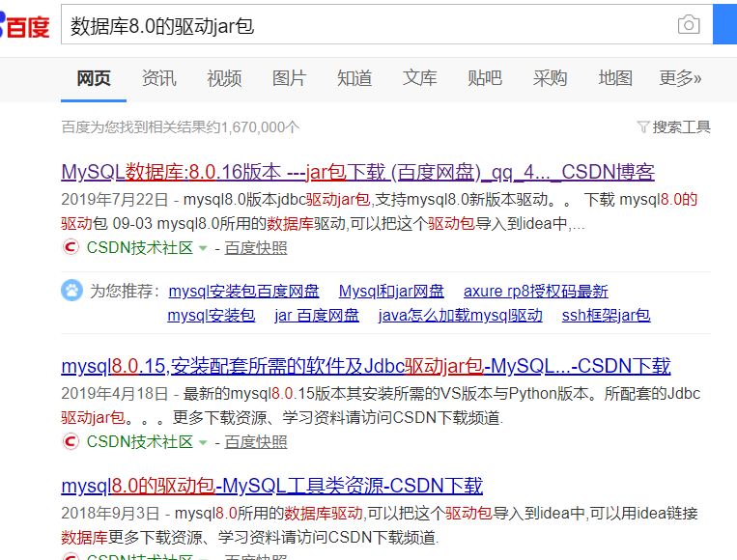
Task: Open suggestion mysql安装包百度网盘
Action: coord(243,292)
